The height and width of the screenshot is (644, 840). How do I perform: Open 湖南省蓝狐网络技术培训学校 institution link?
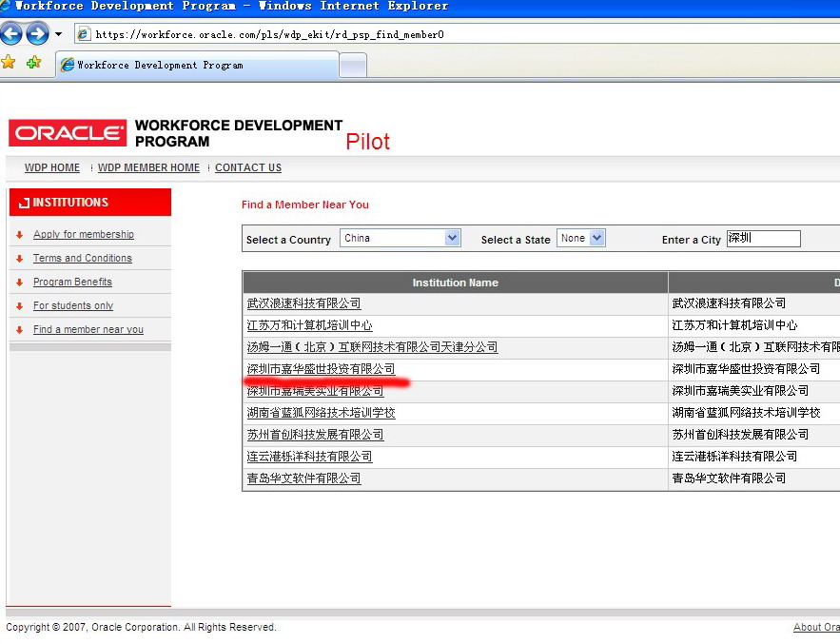coord(321,413)
